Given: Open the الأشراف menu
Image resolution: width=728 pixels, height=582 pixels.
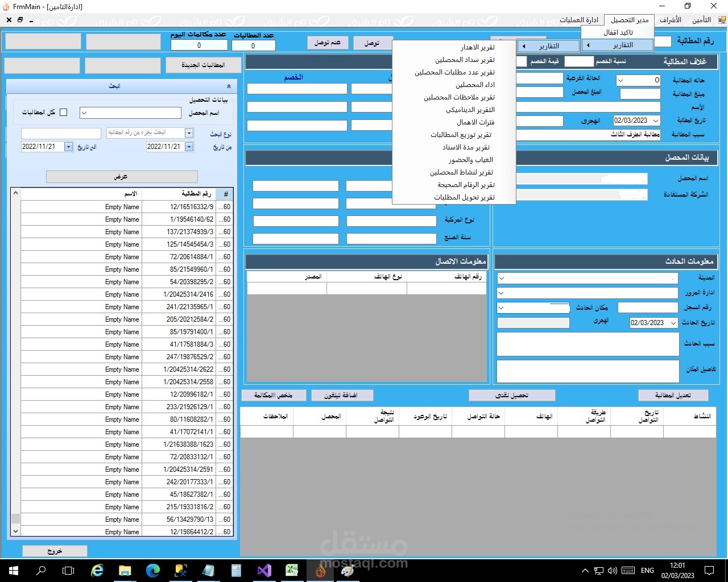Looking at the screenshot, I should pos(671,20).
